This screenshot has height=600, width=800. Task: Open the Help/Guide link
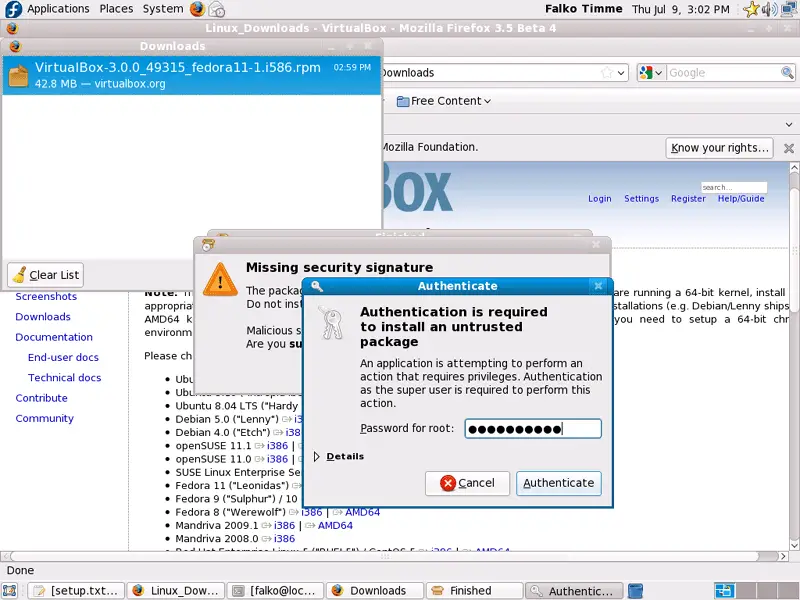click(741, 198)
